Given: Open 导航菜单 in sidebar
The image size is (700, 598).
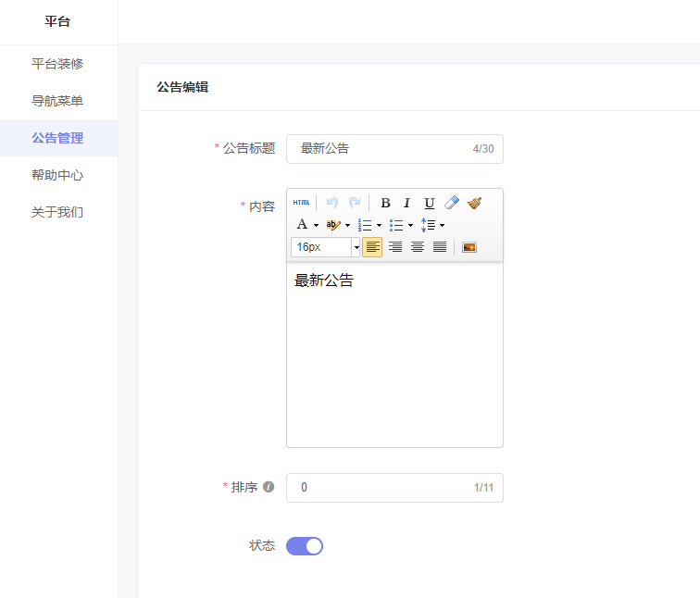Looking at the screenshot, I should click(x=57, y=101).
